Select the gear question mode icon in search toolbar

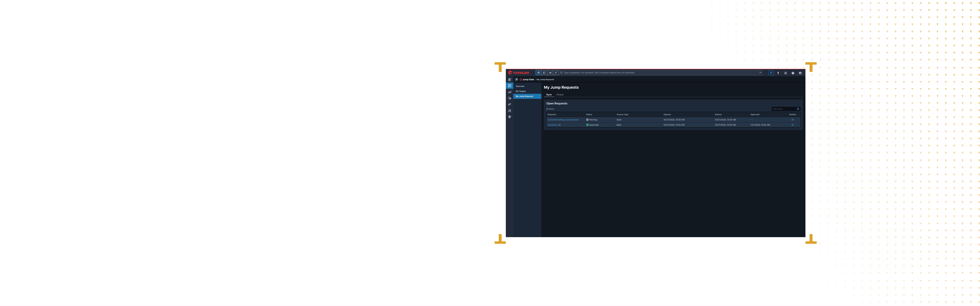click(x=538, y=73)
